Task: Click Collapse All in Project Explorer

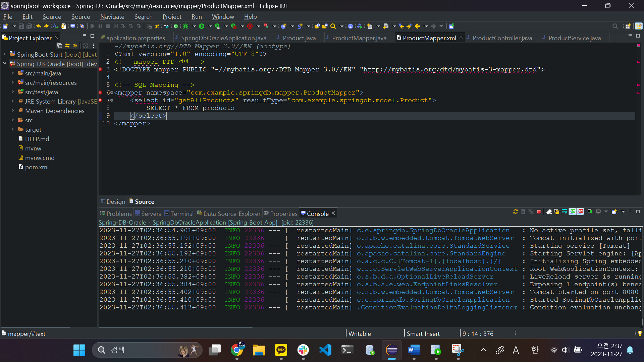Action: coord(60,46)
